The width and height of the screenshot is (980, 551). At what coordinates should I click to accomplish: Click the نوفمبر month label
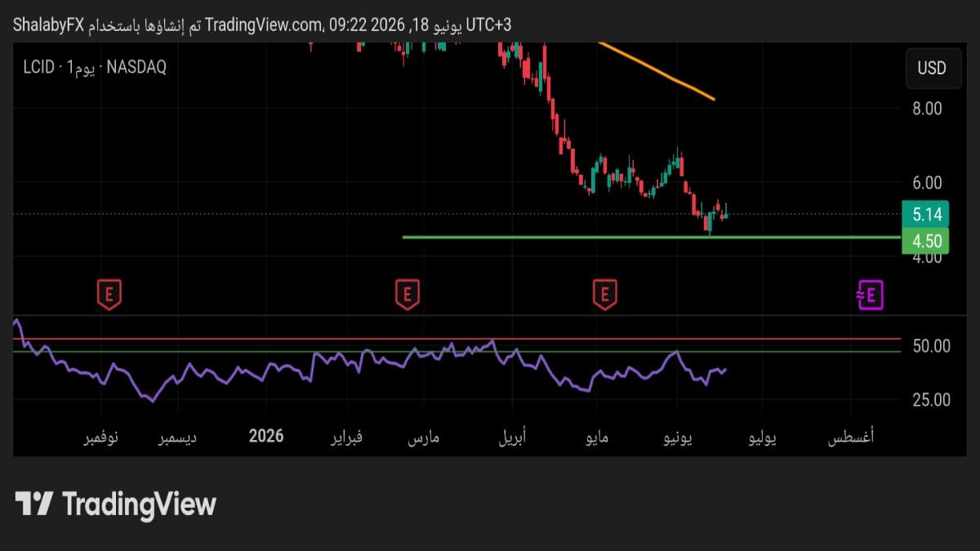click(x=101, y=438)
